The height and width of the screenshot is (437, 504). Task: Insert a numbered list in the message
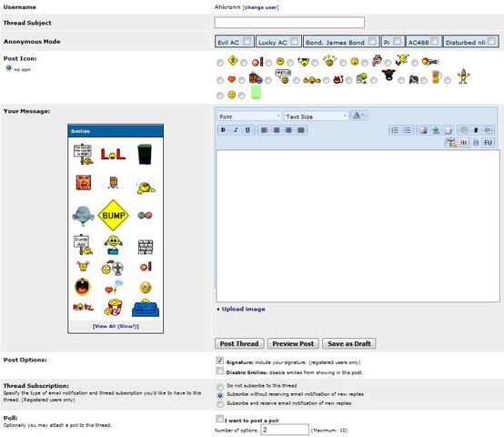click(x=395, y=130)
